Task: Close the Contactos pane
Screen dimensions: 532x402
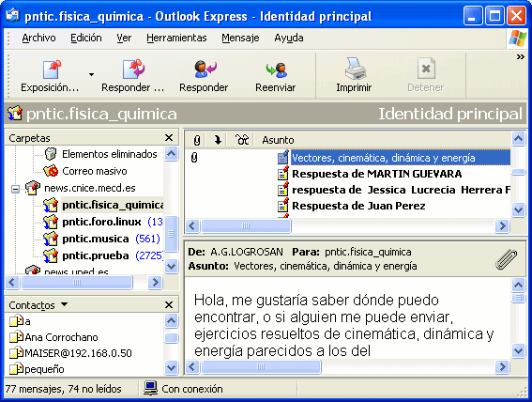Action: (169, 304)
